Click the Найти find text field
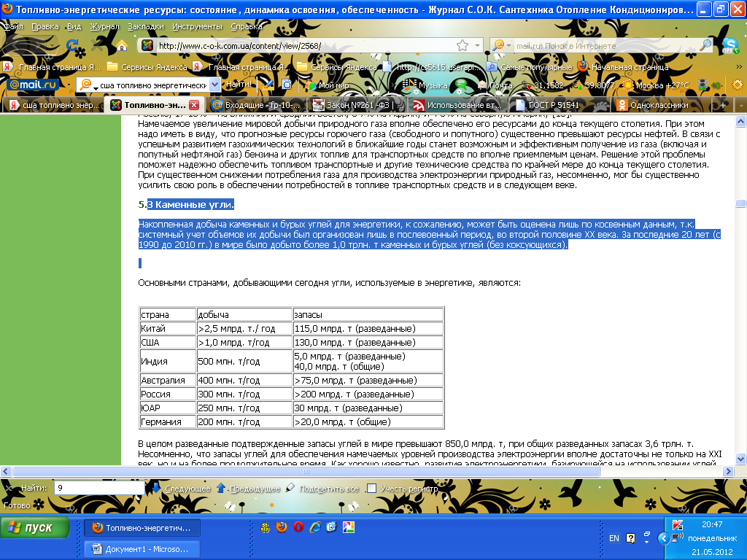Screen dimensions: 747x560 click(x=99, y=488)
